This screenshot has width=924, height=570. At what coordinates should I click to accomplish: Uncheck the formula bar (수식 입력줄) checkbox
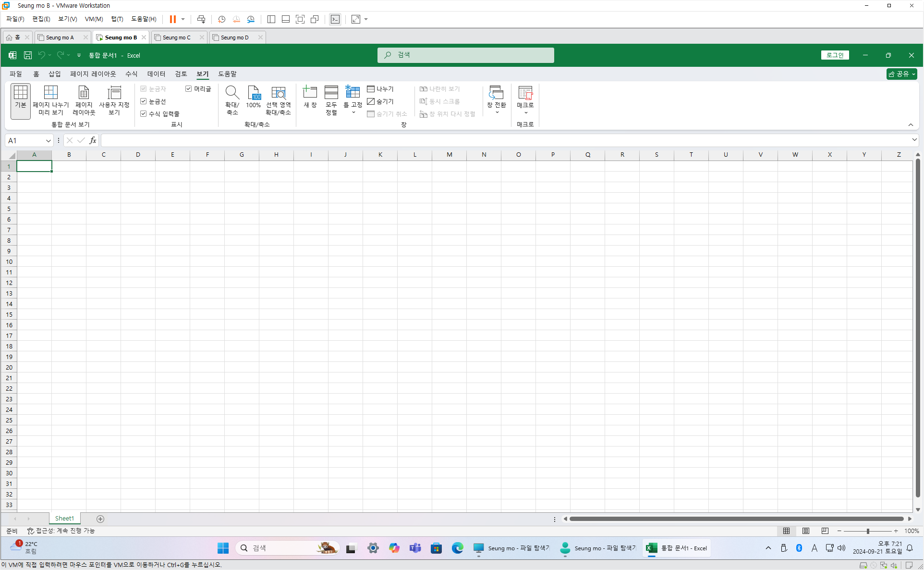(x=144, y=114)
